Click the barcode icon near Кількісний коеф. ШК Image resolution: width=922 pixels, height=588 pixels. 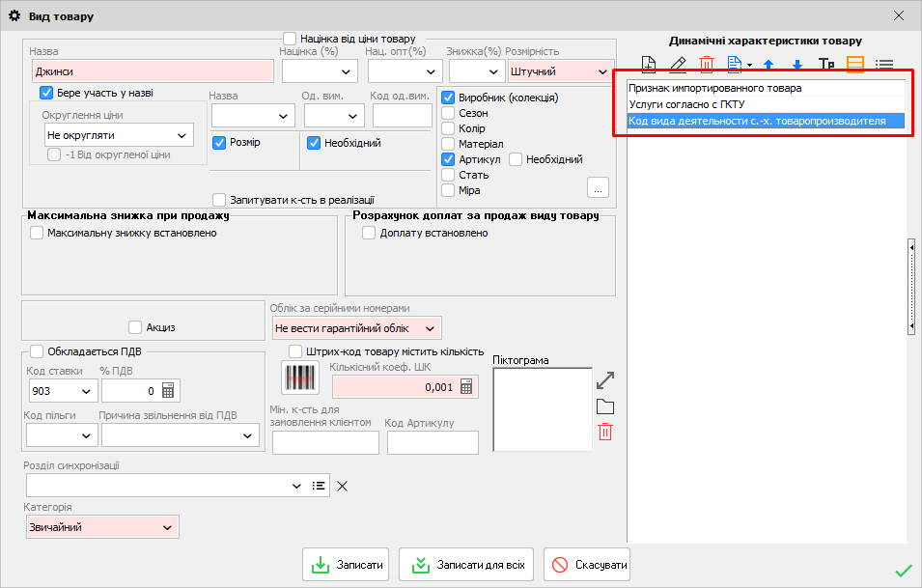click(299, 378)
